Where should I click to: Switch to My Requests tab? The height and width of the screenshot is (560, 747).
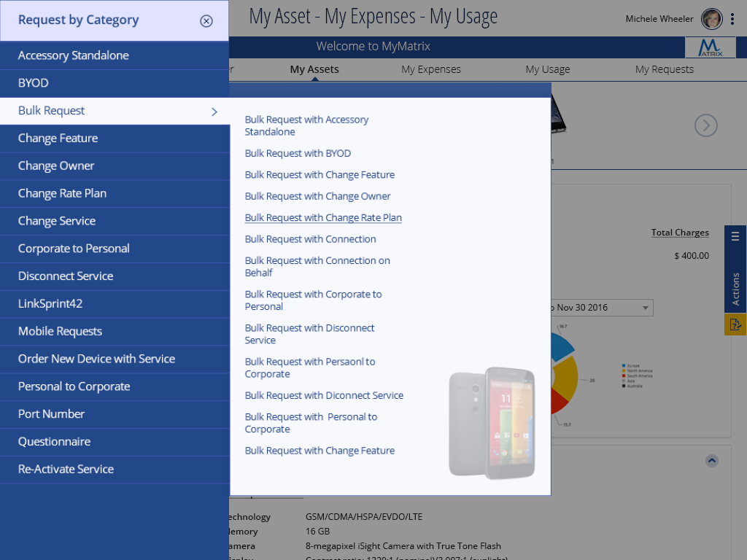(x=665, y=69)
